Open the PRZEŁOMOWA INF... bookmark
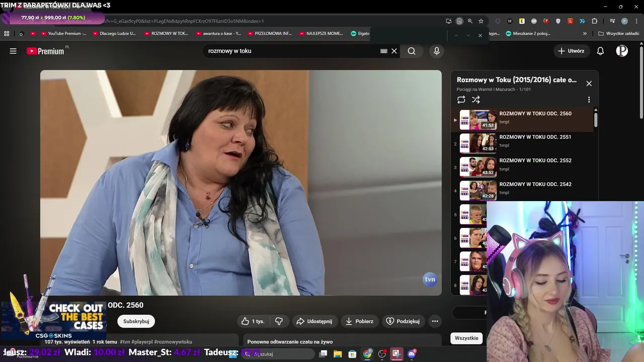This screenshot has width=644, height=362. [x=270, y=34]
